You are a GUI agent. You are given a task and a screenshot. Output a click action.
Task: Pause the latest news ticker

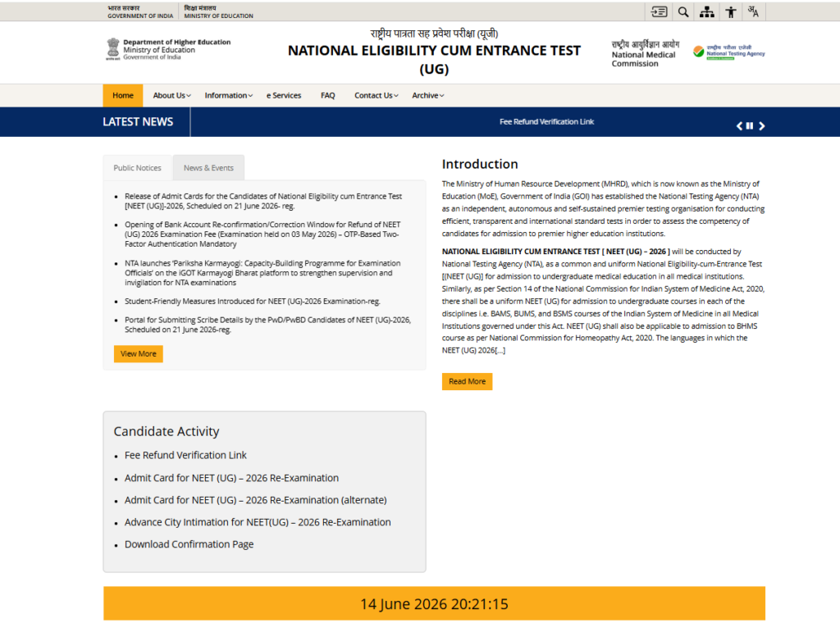[x=750, y=125]
